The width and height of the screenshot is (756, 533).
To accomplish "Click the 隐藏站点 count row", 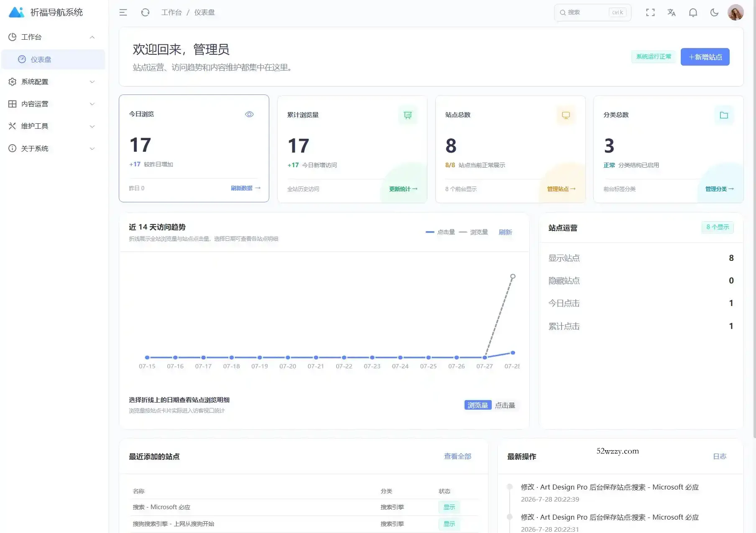I will pos(641,281).
